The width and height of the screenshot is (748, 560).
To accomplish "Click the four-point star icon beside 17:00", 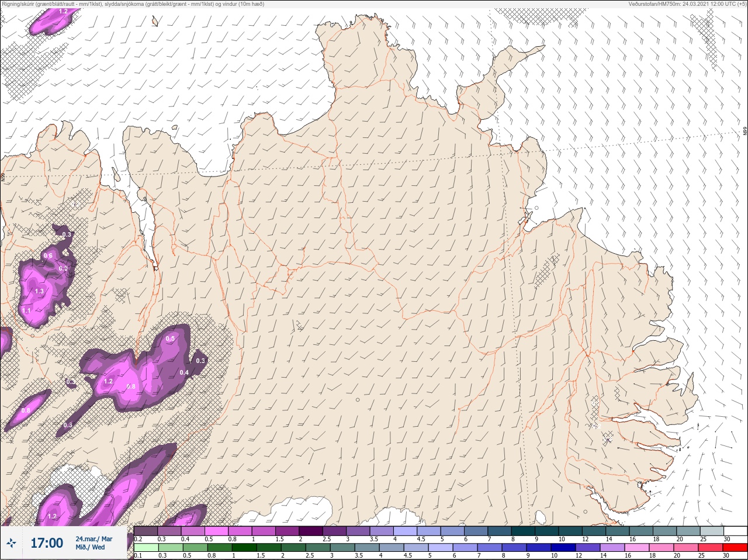I will click(x=11, y=544).
